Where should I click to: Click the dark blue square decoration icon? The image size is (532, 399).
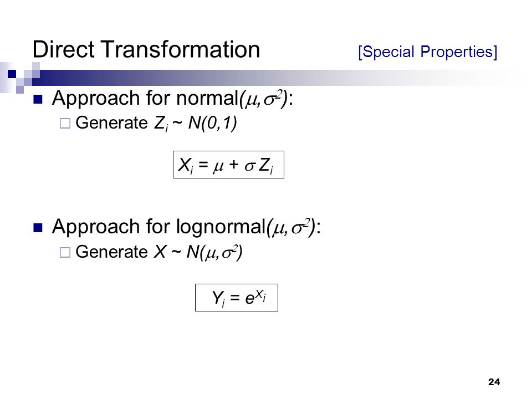pos(12,74)
